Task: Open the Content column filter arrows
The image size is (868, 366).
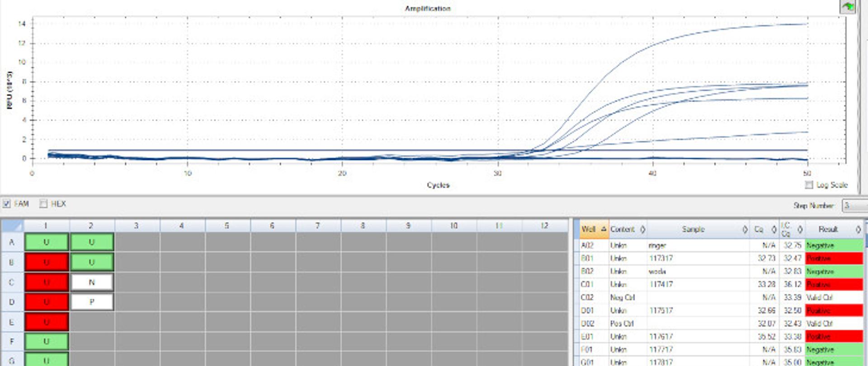Action: pos(642,230)
